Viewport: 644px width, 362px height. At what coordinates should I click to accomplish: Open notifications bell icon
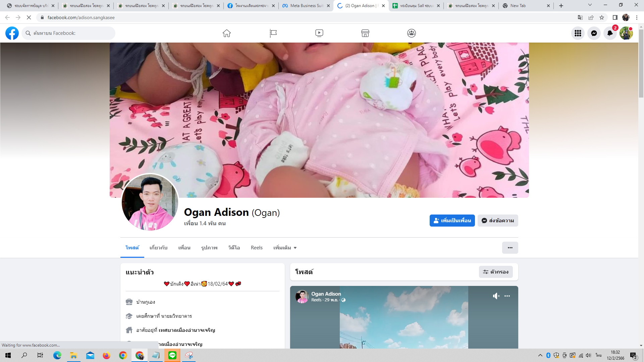610,33
